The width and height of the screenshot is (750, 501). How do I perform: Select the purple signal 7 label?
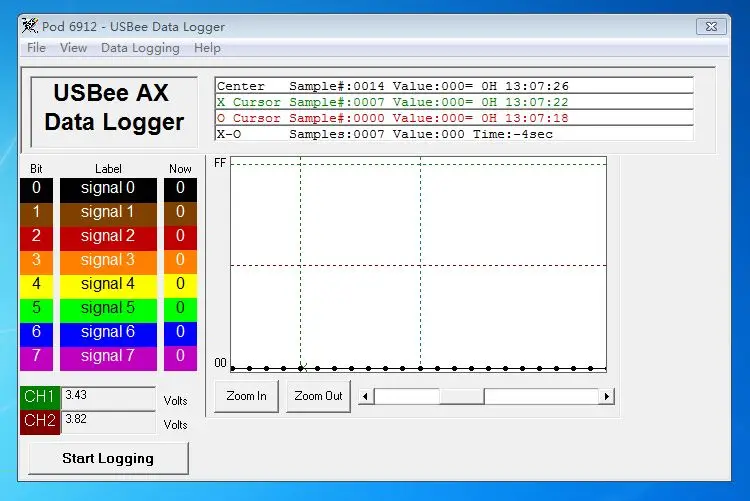(x=108, y=358)
